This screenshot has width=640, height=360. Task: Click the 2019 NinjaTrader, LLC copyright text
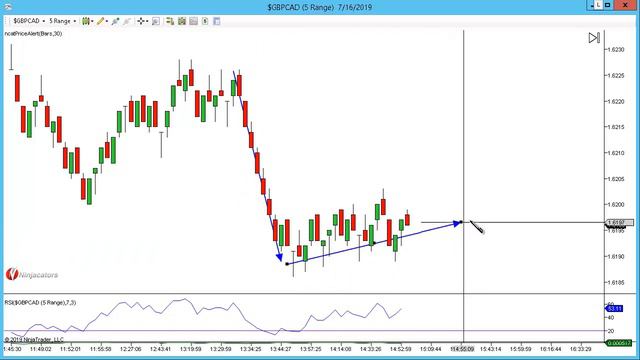point(34,340)
